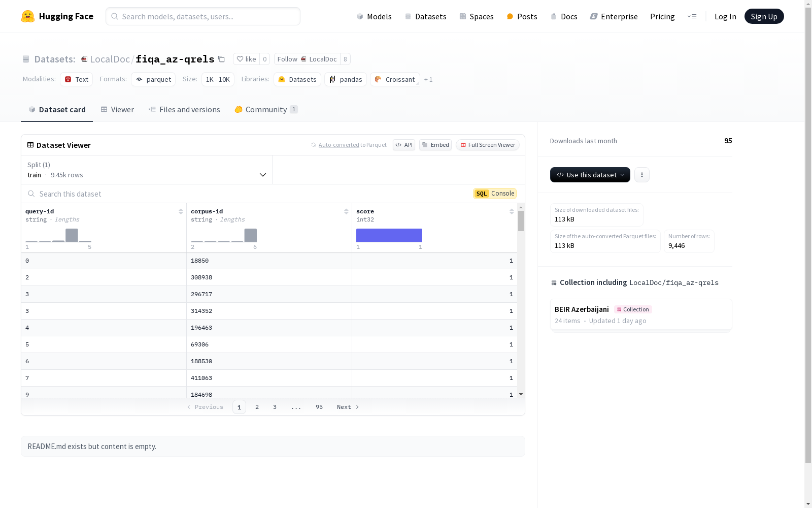This screenshot has width=812, height=508.
Task: Click the magnifier icon in Search this dataset
Action: pyautogui.click(x=31, y=194)
